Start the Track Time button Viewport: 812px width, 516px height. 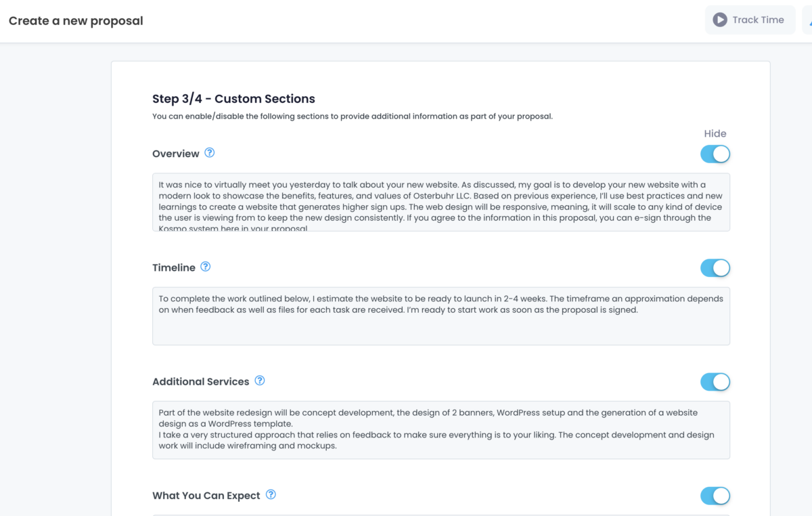(x=750, y=20)
